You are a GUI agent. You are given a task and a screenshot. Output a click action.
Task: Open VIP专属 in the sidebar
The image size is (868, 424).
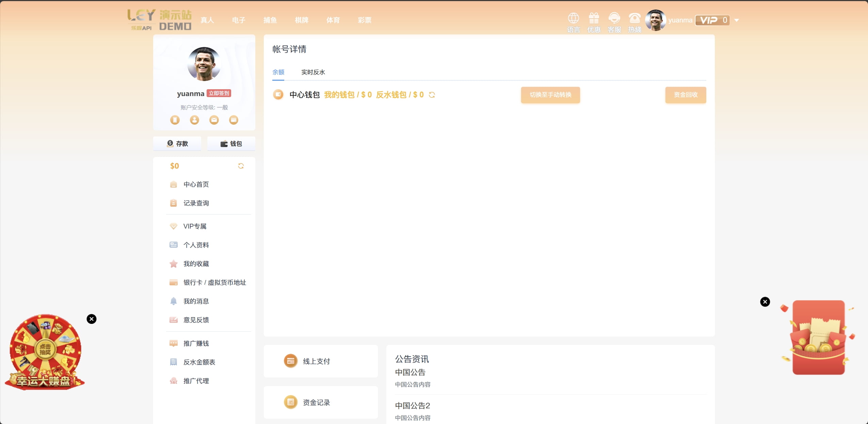click(195, 226)
